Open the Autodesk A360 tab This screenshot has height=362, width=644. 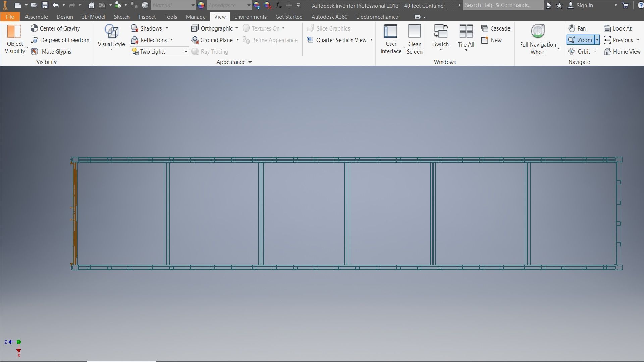tap(329, 17)
